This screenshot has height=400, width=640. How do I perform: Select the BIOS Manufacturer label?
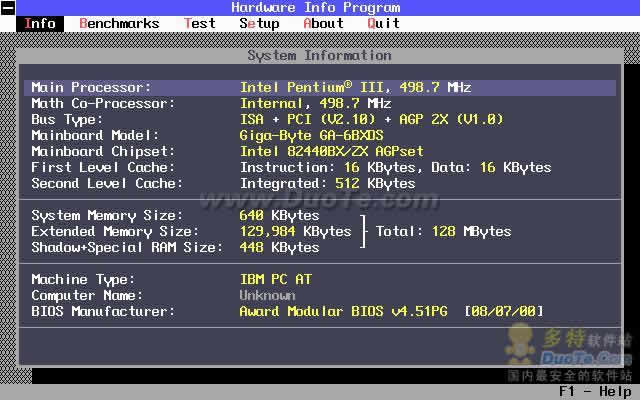103,311
